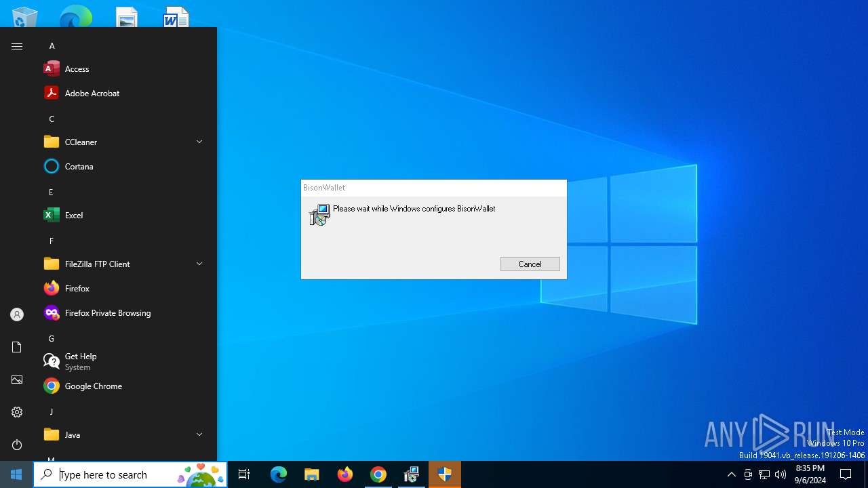
Task: Jump to letter E section header
Action: coord(51,192)
